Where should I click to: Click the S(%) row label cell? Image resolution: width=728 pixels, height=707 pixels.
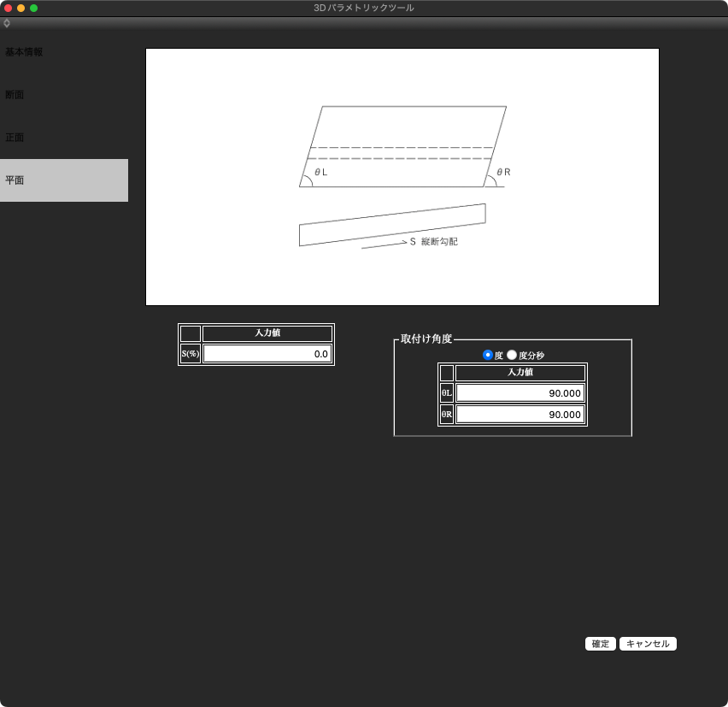(191, 354)
